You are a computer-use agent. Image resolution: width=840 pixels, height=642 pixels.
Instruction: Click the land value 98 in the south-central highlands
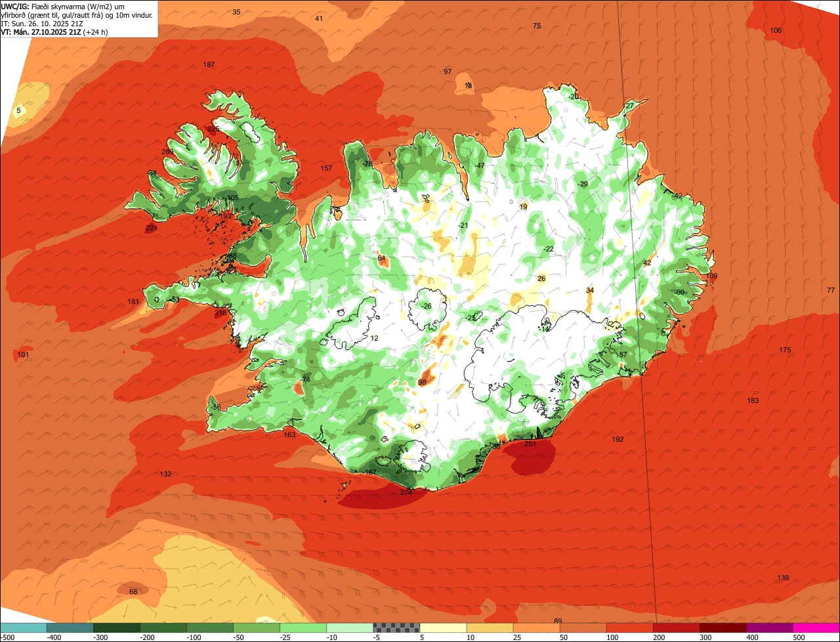point(422,382)
